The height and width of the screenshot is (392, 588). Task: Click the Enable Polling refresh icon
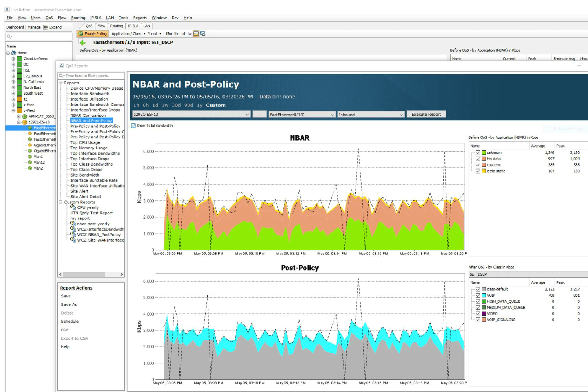[81, 34]
